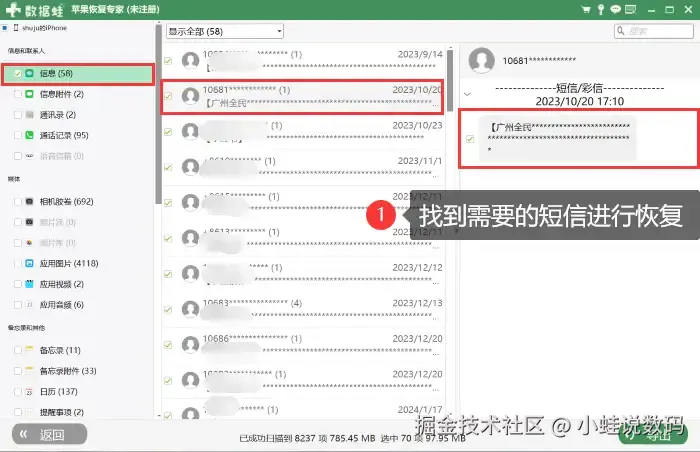Uncheck the 信息 (58) checkbox
Screen dimensions: 700x452
18,73
